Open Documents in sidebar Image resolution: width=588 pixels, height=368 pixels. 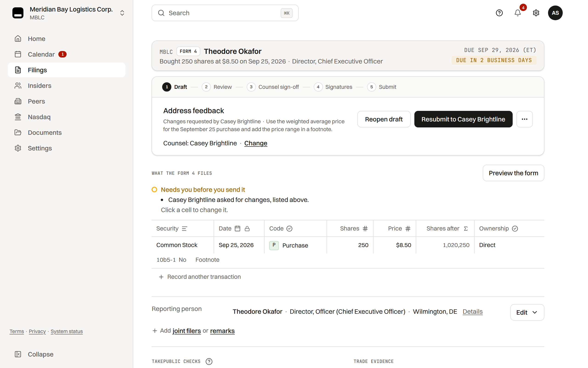67,133
